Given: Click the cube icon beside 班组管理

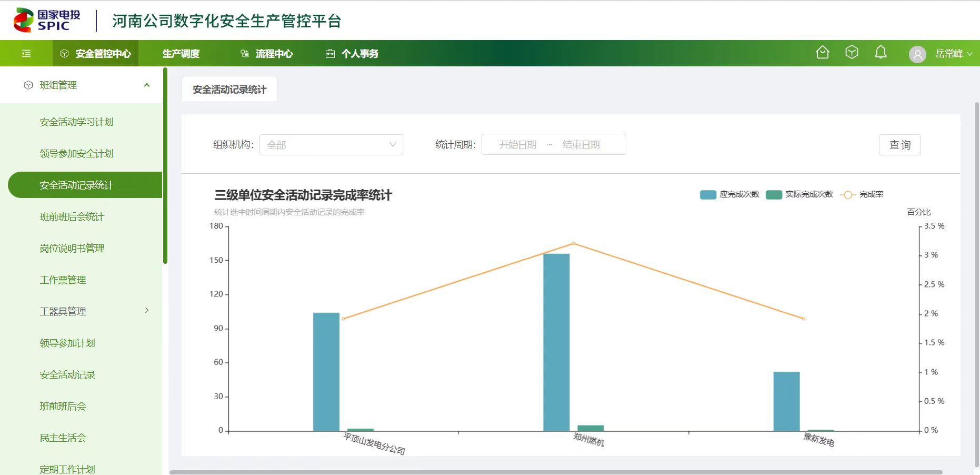Looking at the screenshot, I should [x=28, y=85].
